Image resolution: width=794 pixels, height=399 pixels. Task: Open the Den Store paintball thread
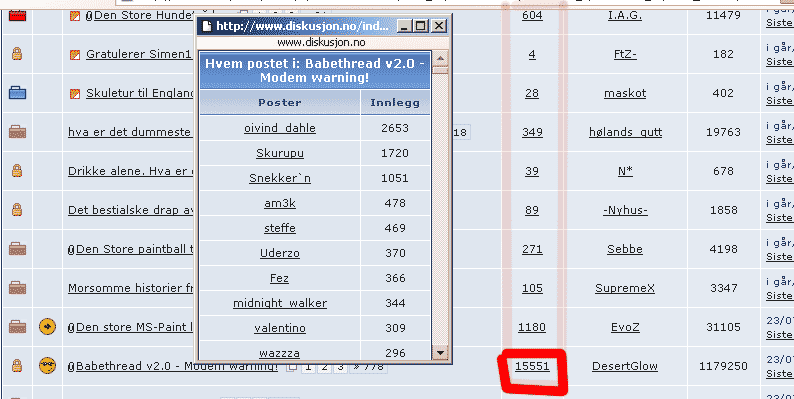coord(135,249)
